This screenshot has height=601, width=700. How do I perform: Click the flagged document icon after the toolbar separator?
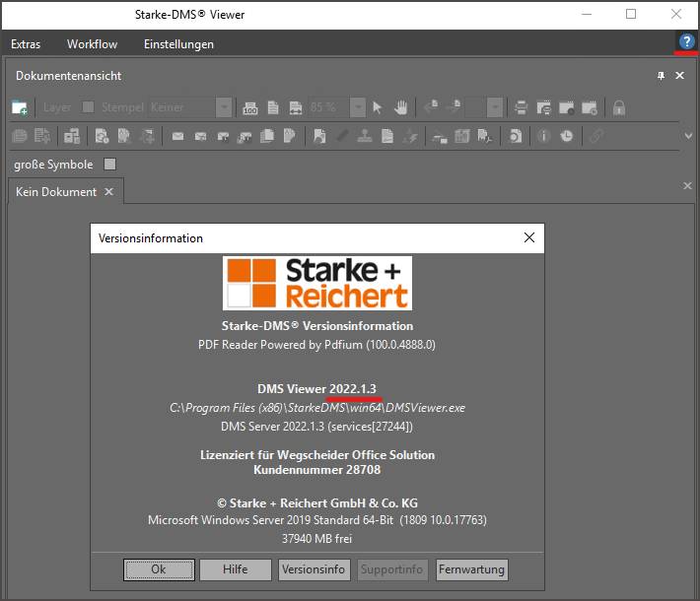[319, 136]
